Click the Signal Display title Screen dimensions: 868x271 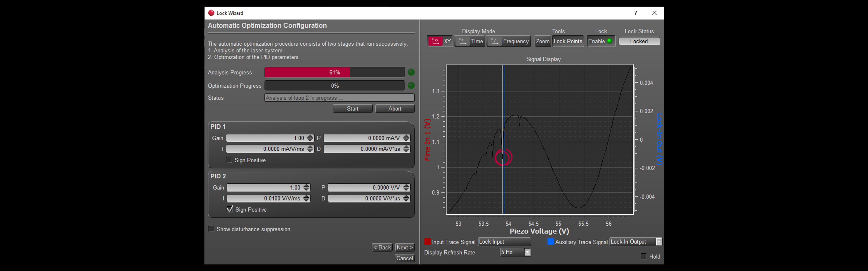coord(543,59)
